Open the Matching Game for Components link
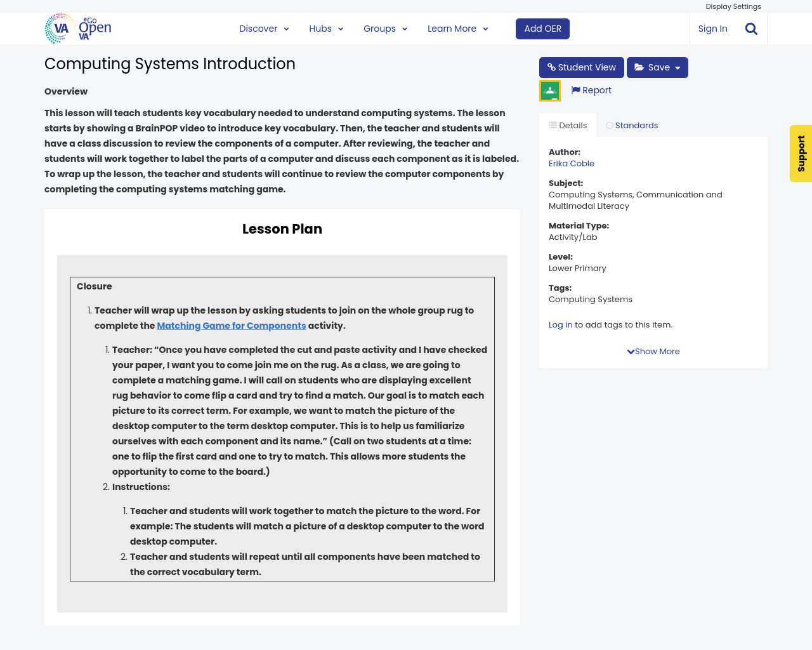 [x=232, y=325]
